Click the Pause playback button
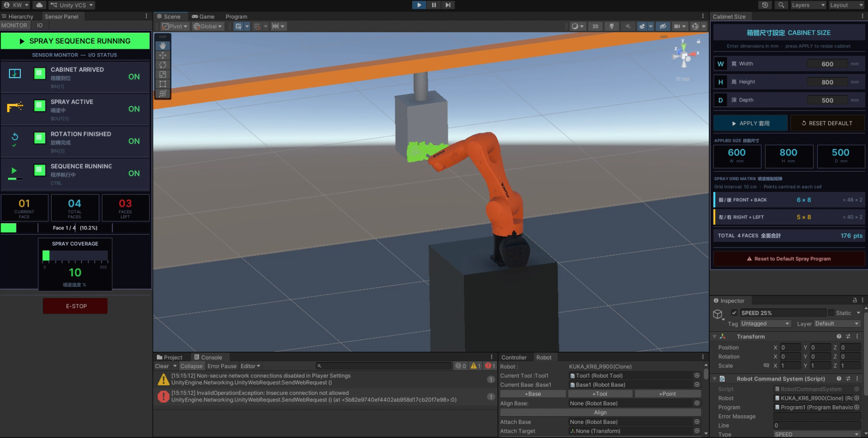This screenshot has height=438, width=868. pos(434,5)
